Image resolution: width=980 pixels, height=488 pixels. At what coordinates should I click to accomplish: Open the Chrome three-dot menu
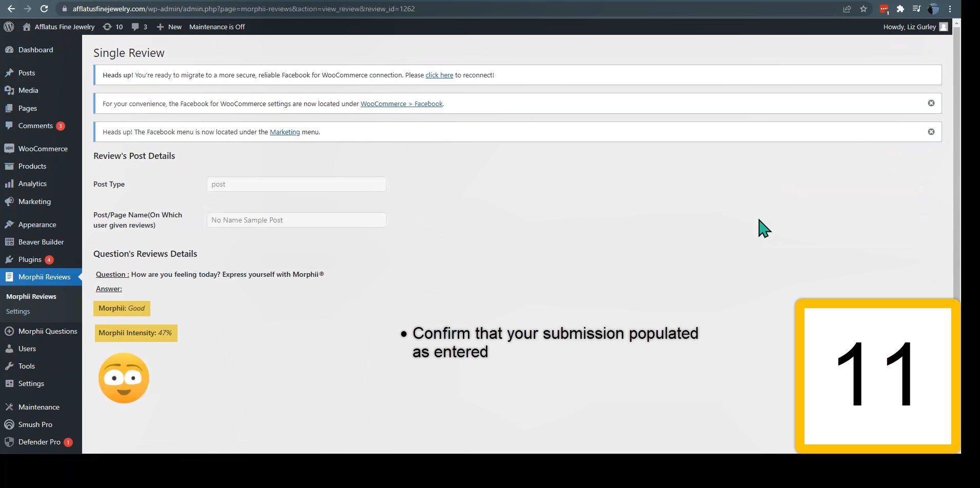coord(950,9)
